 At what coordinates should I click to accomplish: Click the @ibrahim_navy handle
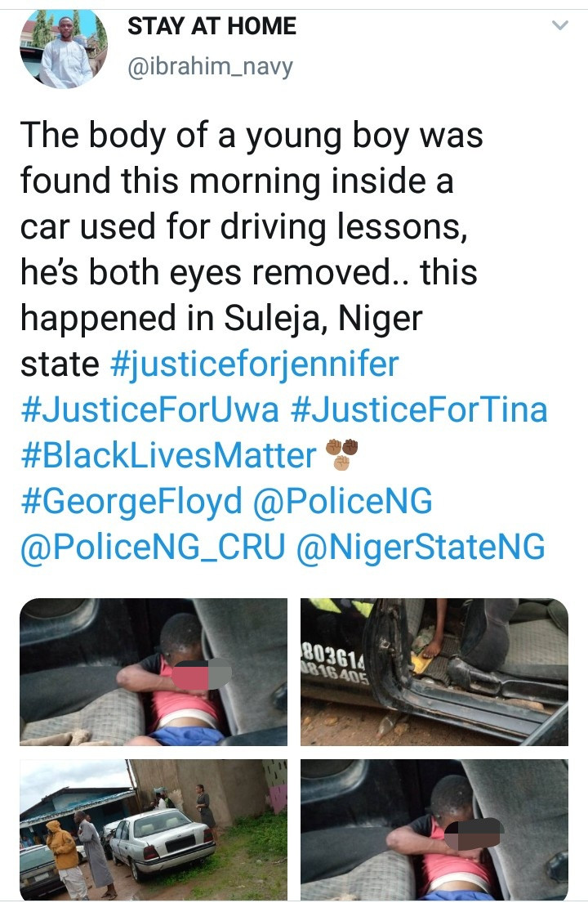(x=210, y=66)
